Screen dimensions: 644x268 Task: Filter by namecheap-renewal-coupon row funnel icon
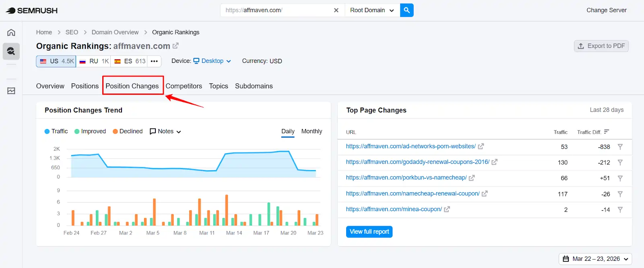[620, 194]
